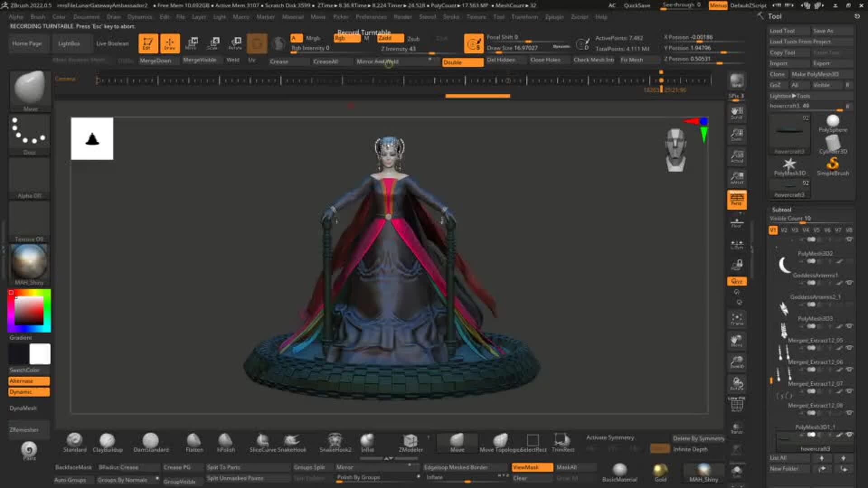Click the main color picker square

click(x=29, y=311)
